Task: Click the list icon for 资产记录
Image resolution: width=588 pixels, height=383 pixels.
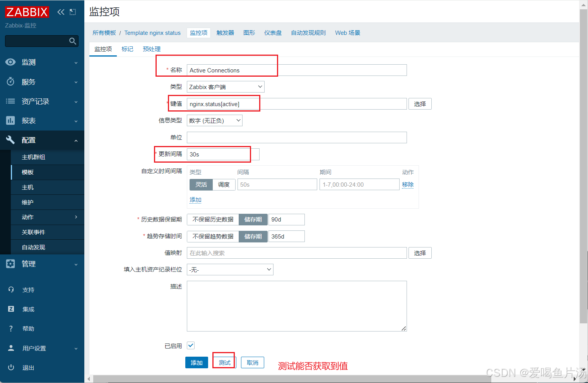Action: [x=10, y=101]
